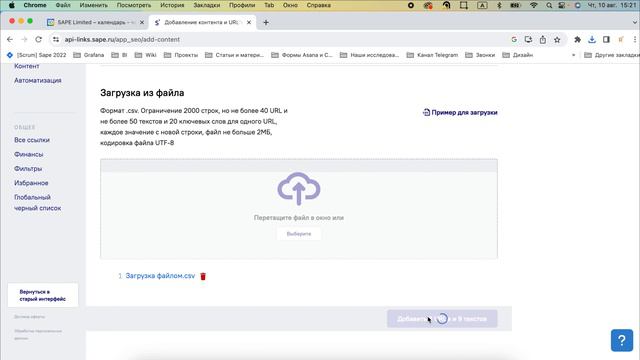The height and width of the screenshot is (360, 640).
Task: Open Bluetooth status menu
Action: [499, 5]
